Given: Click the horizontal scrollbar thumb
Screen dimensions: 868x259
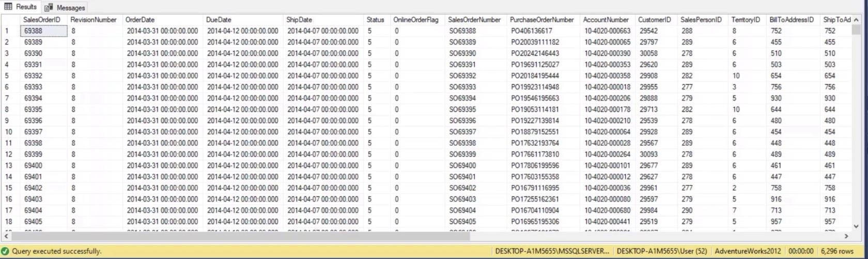Looking at the screenshot, I should click(238, 236).
